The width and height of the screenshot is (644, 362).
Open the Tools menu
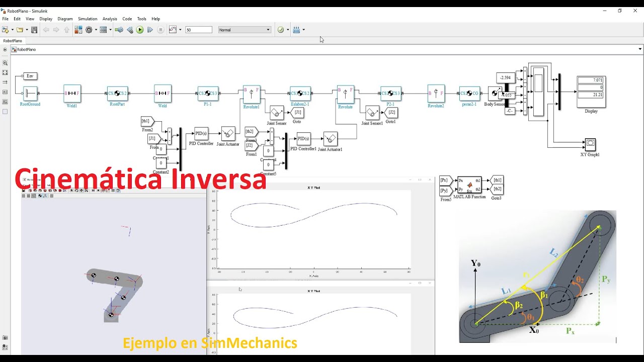tap(142, 19)
